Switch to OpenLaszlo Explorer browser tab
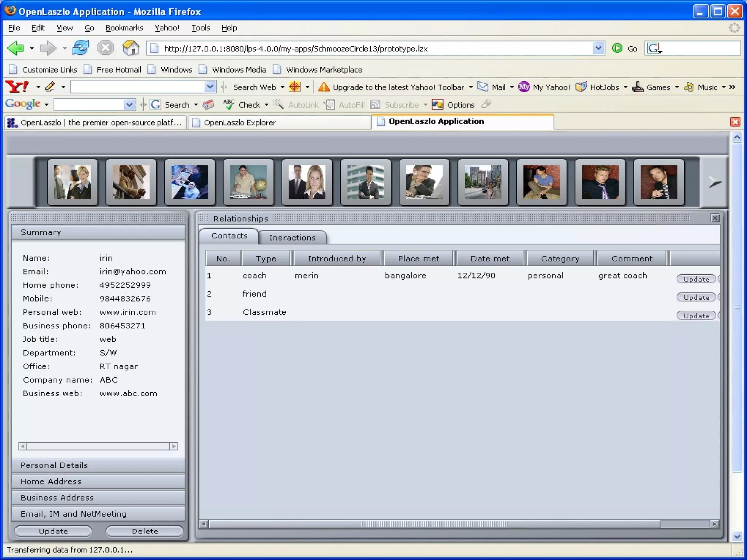 240,122
